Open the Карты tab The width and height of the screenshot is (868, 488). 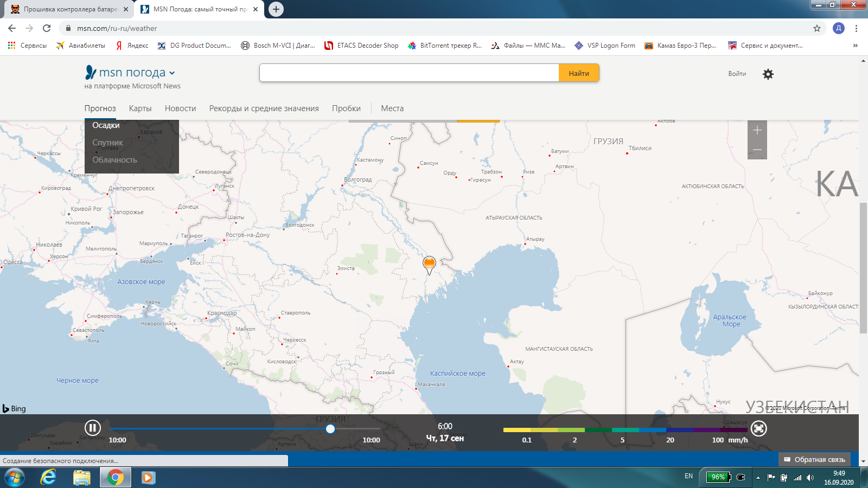140,108
